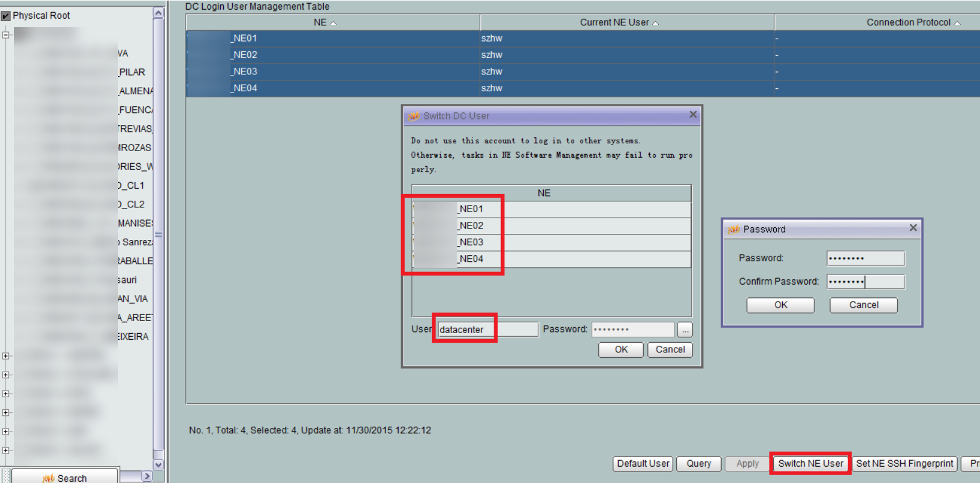Select _NE04 in the Switch DC User list

[x=551, y=259]
